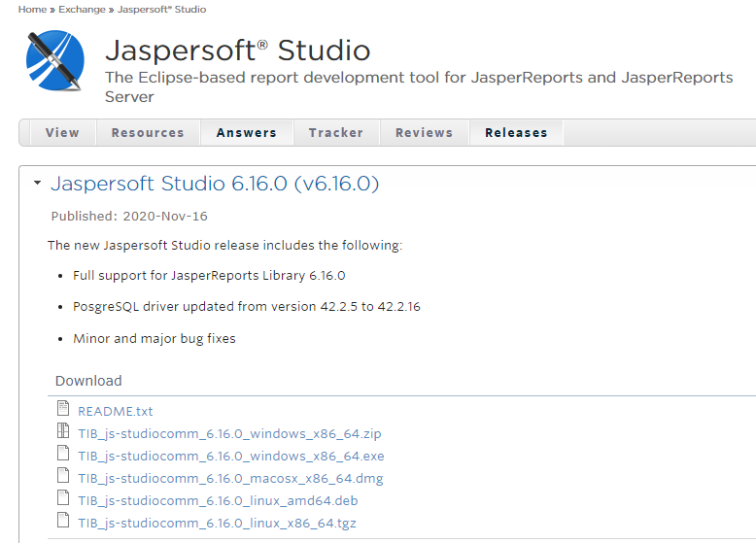
Task: Go to Home in the breadcrumb
Action: tap(32, 9)
